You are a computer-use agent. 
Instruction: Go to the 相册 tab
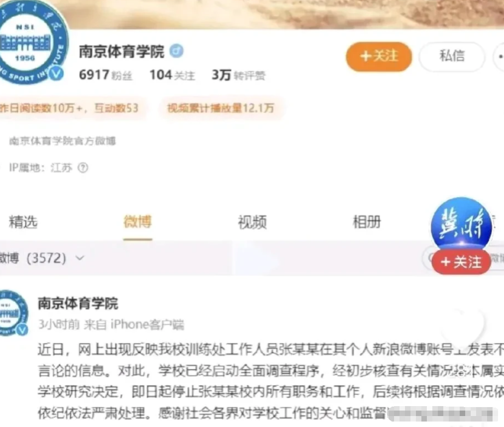point(367,222)
